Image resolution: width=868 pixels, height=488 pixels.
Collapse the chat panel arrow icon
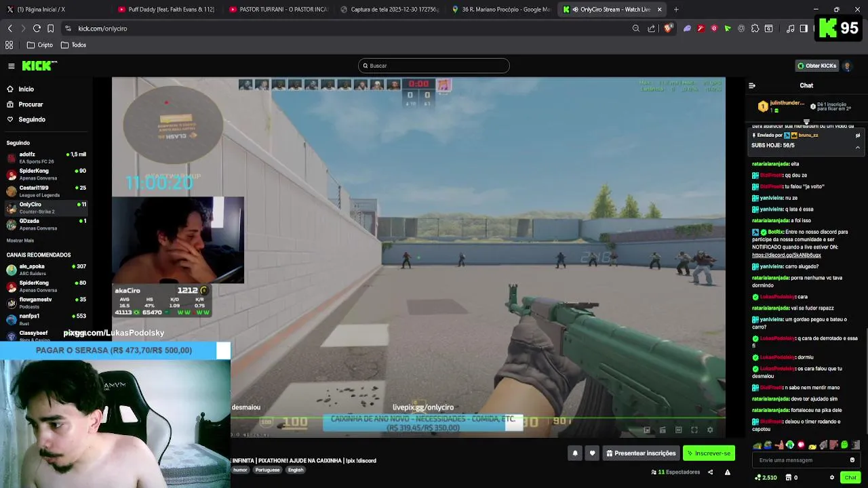tap(751, 85)
